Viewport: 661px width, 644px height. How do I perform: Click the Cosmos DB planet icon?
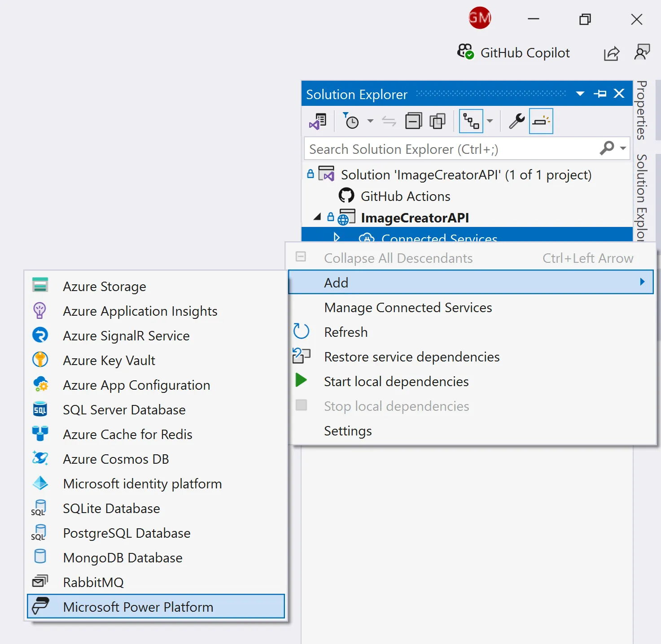(40, 458)
